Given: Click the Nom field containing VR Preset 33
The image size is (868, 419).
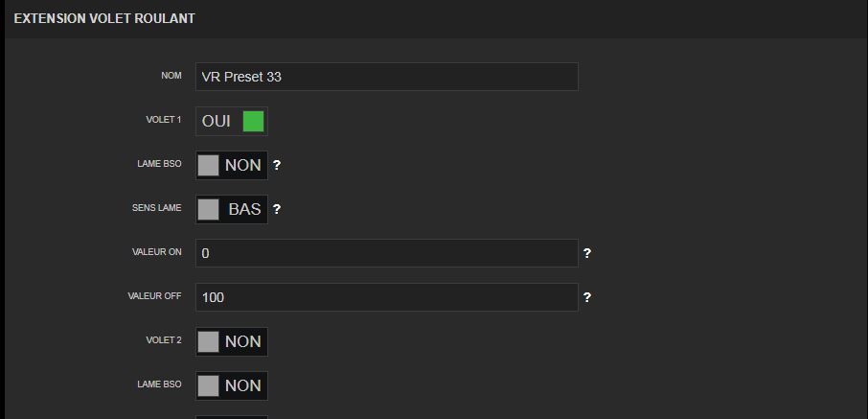Looking at the screenshot, I should (x=386, y=77).
